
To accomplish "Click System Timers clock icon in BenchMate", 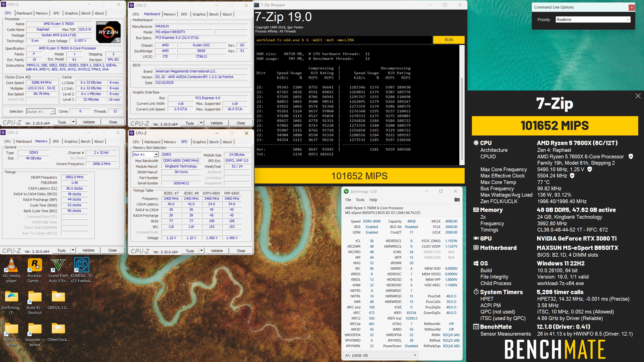I will point(476,292).
